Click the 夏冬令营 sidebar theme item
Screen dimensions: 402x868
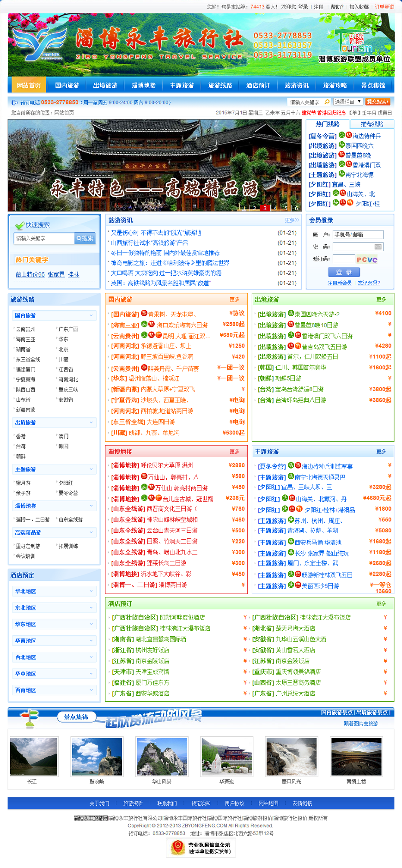click(68, 494)
